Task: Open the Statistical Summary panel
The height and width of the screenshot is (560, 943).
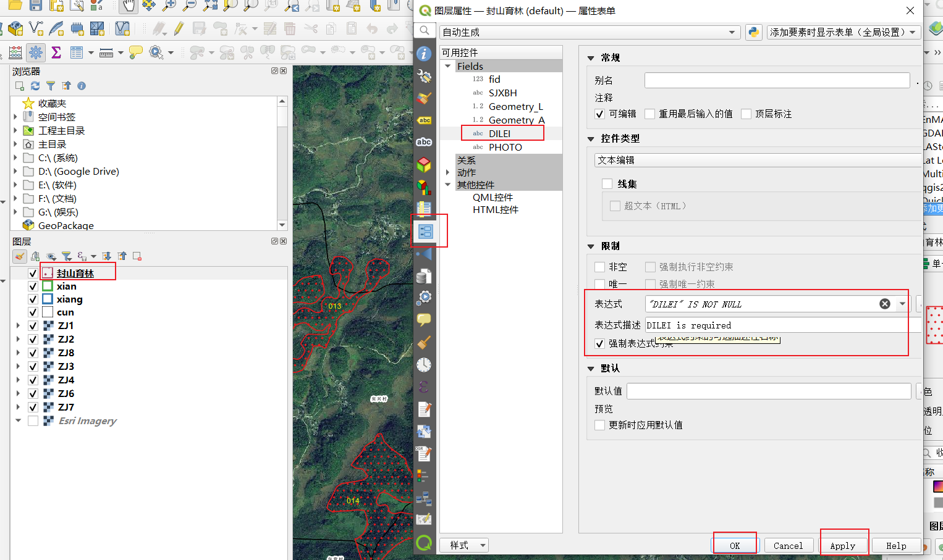Action: click(56, 52)
